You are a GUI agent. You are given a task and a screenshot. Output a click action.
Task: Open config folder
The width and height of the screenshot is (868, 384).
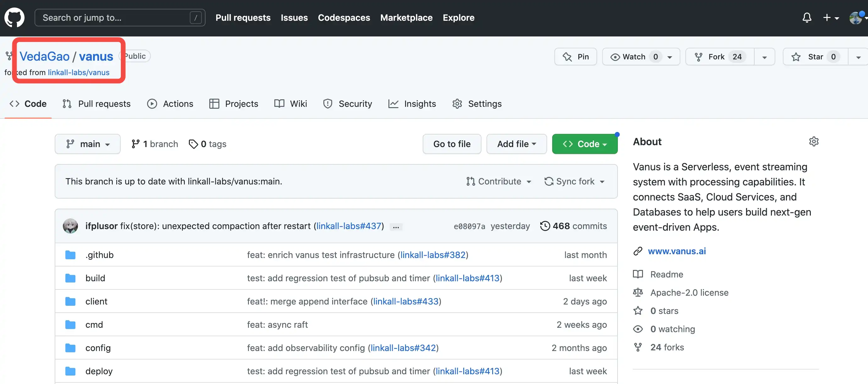98,348
